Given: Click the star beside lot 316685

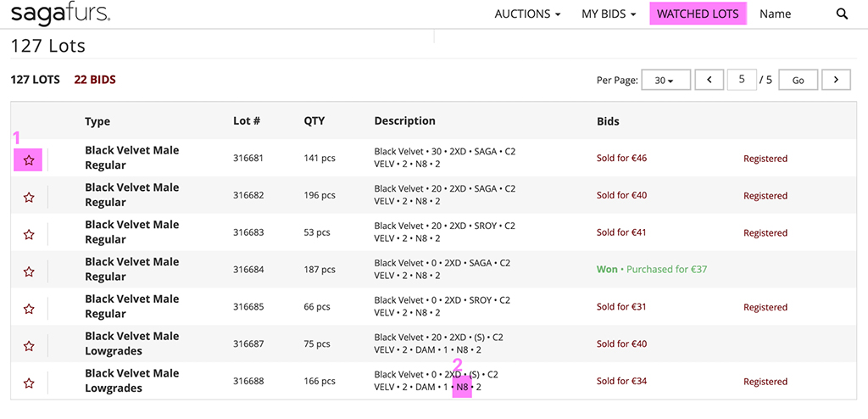Looking at the screenshot, I should click(29, 309).
